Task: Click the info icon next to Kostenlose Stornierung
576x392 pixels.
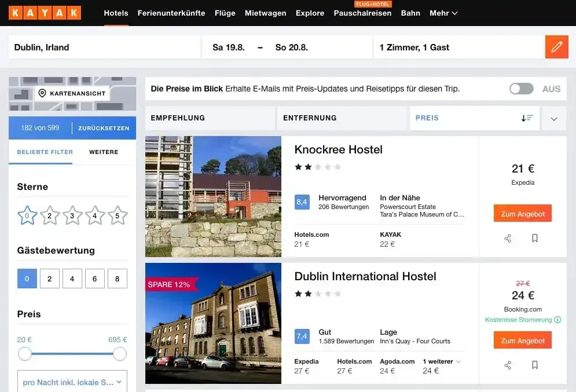Action: (x=557, y=320)
